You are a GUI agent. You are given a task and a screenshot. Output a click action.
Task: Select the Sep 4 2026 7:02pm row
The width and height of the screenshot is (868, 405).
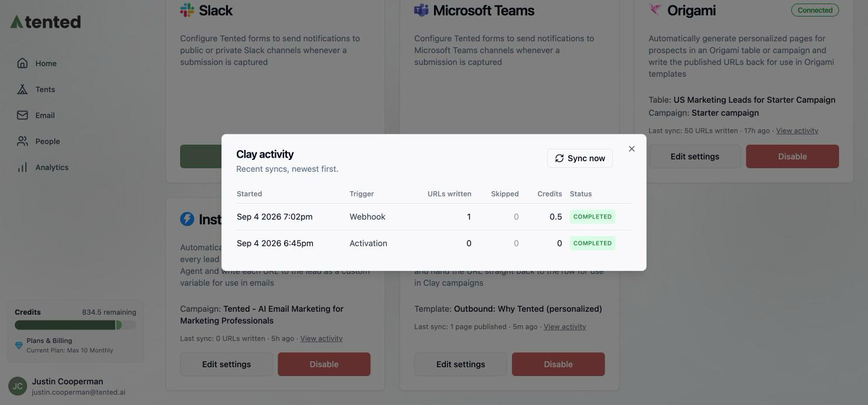point(434,217)
